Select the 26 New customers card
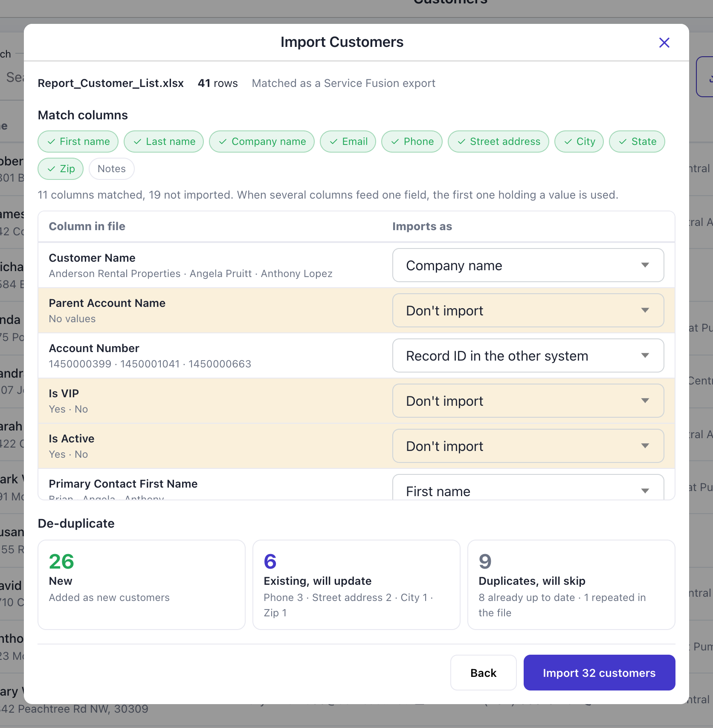The width and height of the screenshot is (713, 728). pos(142,585)
